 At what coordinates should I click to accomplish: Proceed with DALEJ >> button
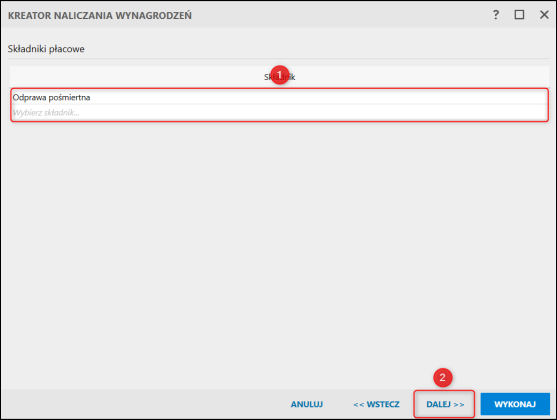pos(445,404)
